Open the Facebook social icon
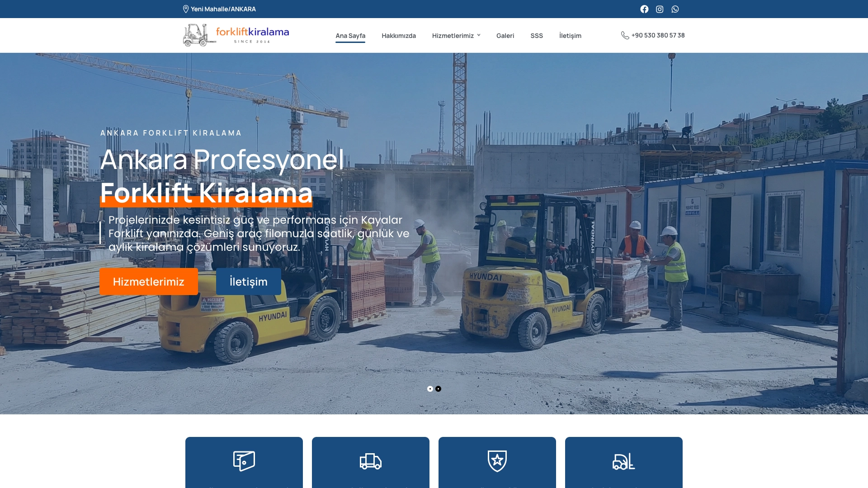Image resolution: width=868 pixels, height=488 pixels. click(x=644, y=9)
